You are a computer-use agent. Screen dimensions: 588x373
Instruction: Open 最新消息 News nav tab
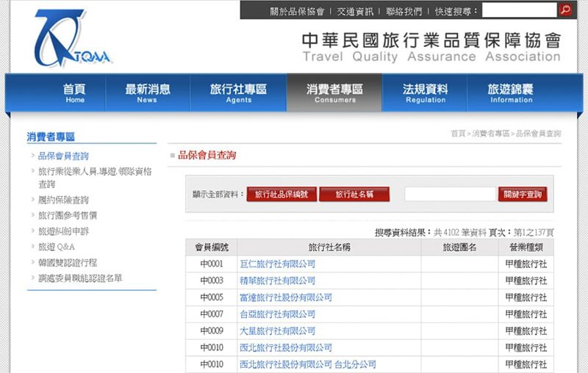147,93
